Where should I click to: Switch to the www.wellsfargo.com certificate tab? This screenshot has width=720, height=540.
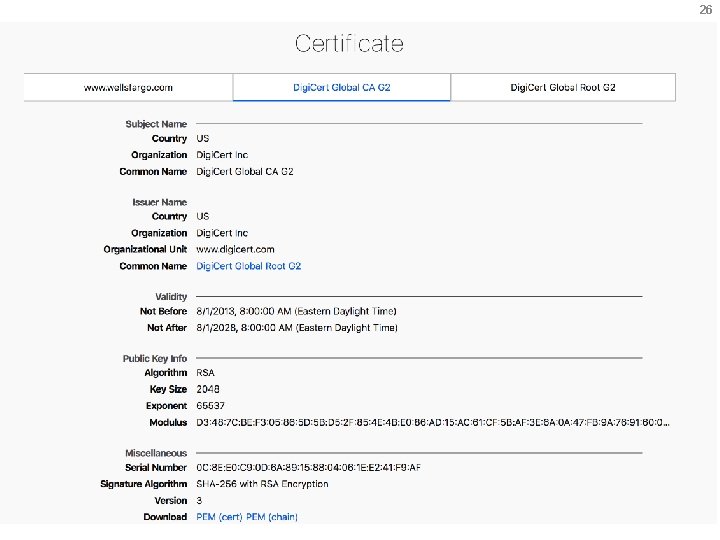128,87
